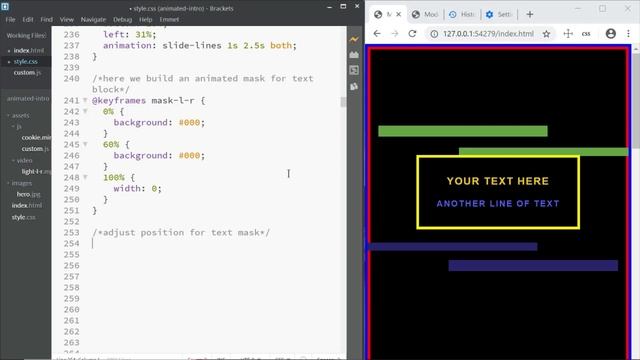The image size is (640, 360).
Task: Click Brackets editor vertical scrollbar thumb
Action: pyautogui.click(x=343, y=102)
